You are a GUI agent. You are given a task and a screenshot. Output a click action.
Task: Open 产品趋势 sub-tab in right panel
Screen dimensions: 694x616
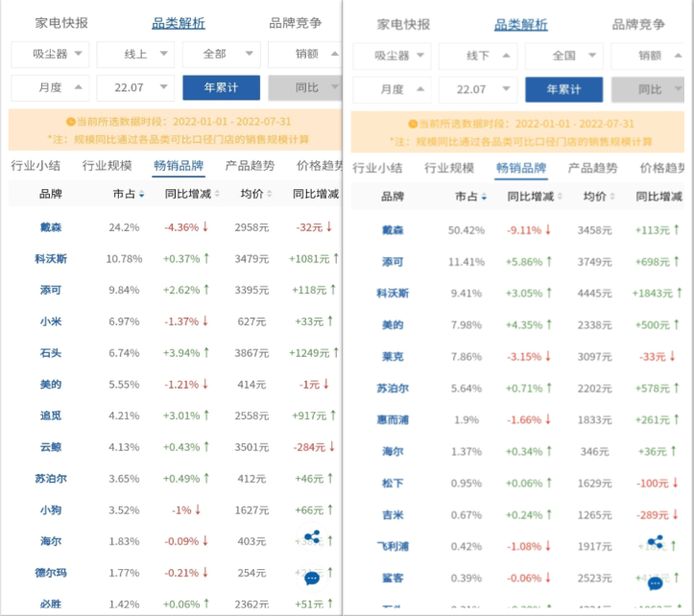[592, 168]
